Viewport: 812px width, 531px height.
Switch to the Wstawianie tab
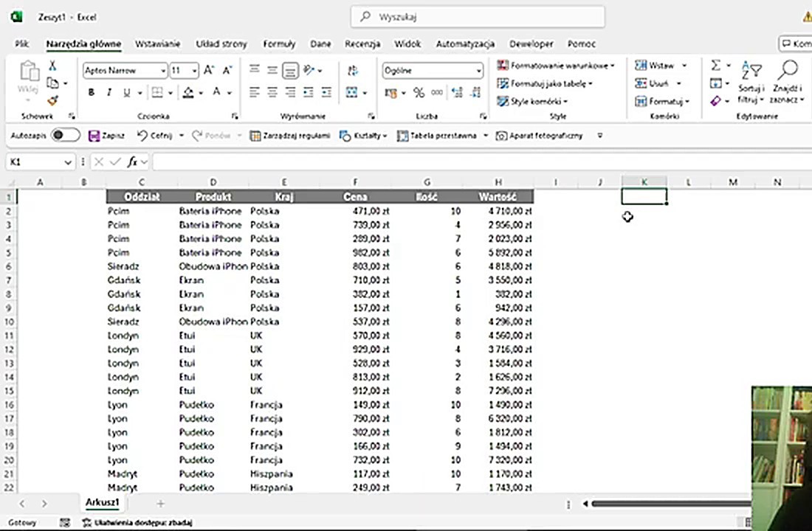[x=158, y=44]
